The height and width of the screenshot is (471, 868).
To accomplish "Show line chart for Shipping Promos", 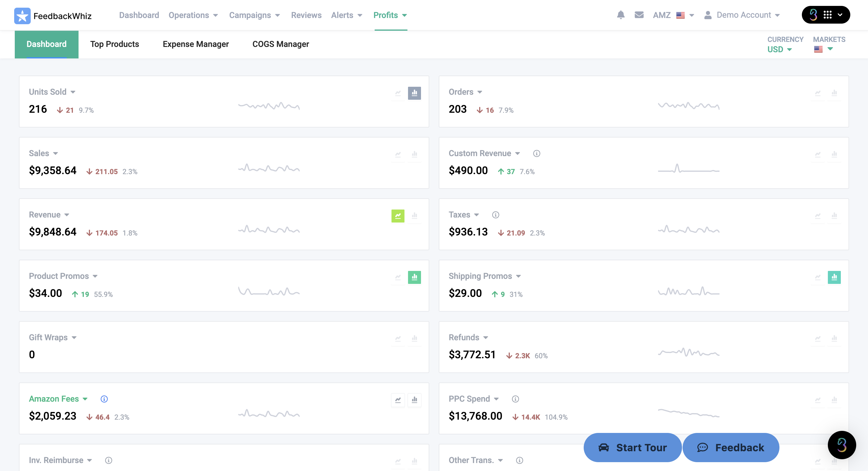I will click(818, 277).
